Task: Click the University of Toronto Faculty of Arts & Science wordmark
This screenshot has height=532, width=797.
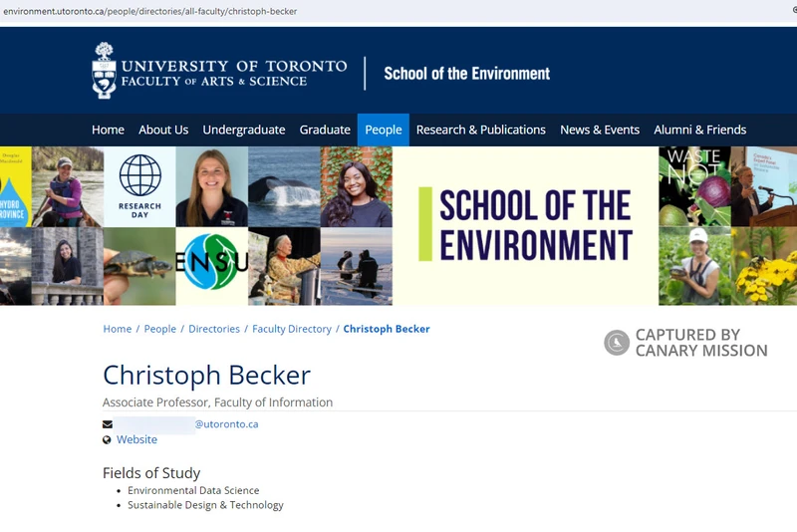Action: (234, 73)
